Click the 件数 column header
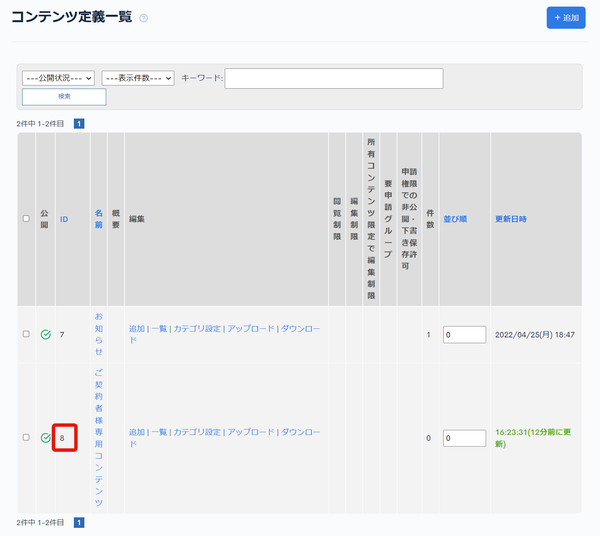The image size is (600, 536). (430, 219)
